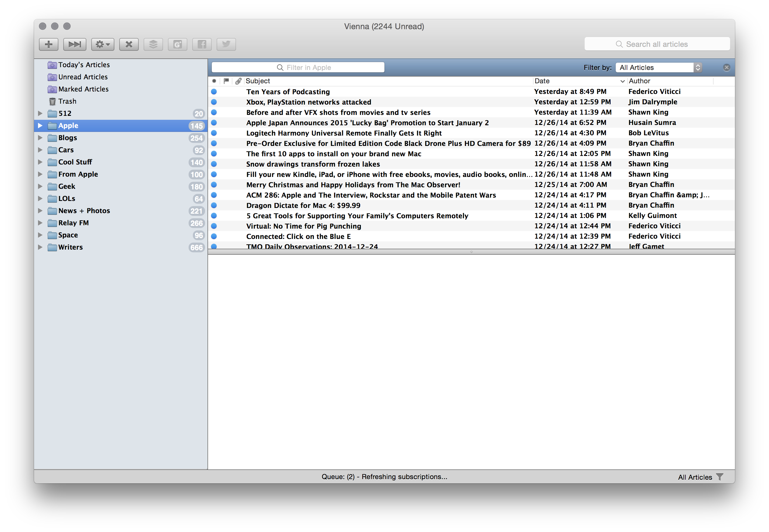Expand the Blogs folder disclosure triangle

40,138
